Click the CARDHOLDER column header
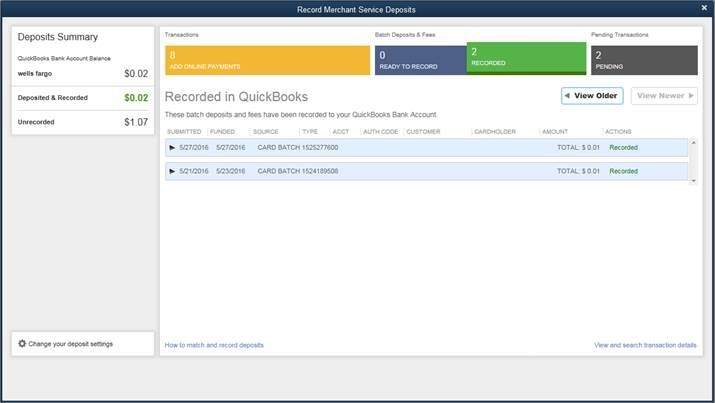This screenshot has height=403, width=715. (x=495, y=132)
